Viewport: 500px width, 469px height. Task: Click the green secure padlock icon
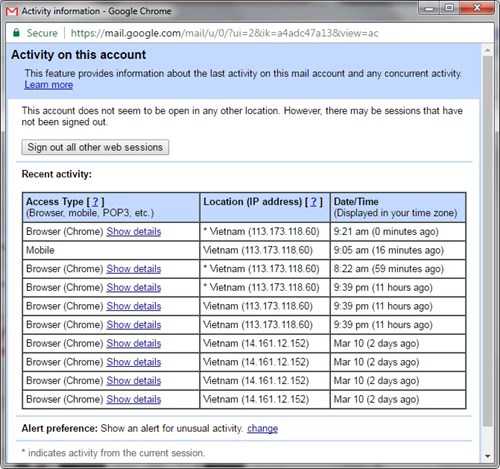click(16, 33)
